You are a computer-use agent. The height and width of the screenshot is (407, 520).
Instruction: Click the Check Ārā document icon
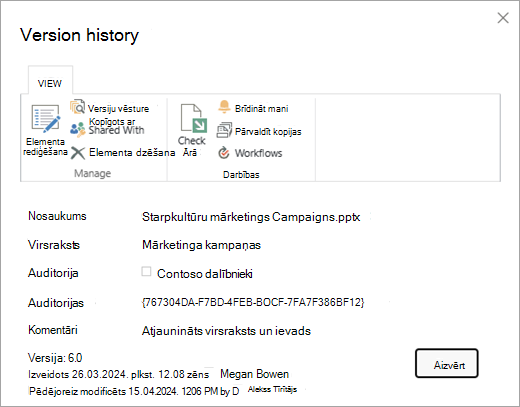(x=194, y=118)
